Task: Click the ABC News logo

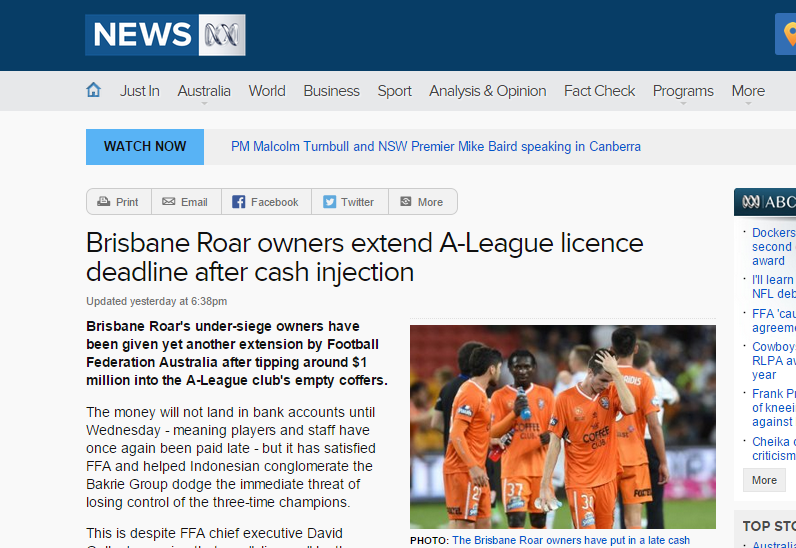Action: pyautogui.click(x=165, y=35)
